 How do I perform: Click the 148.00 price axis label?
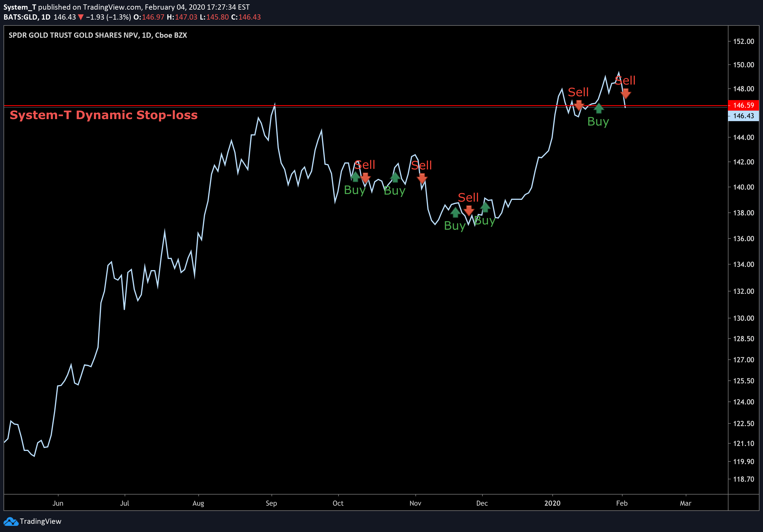[744, 89]
